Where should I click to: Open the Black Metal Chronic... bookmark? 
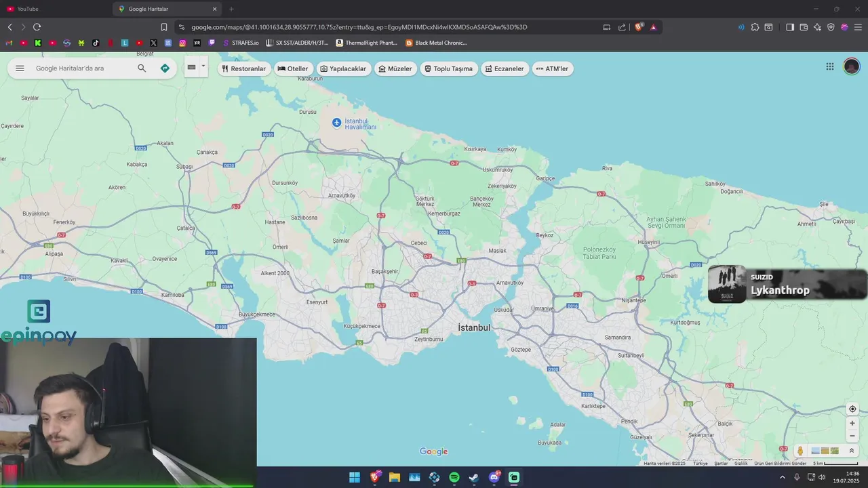[436, 43]
